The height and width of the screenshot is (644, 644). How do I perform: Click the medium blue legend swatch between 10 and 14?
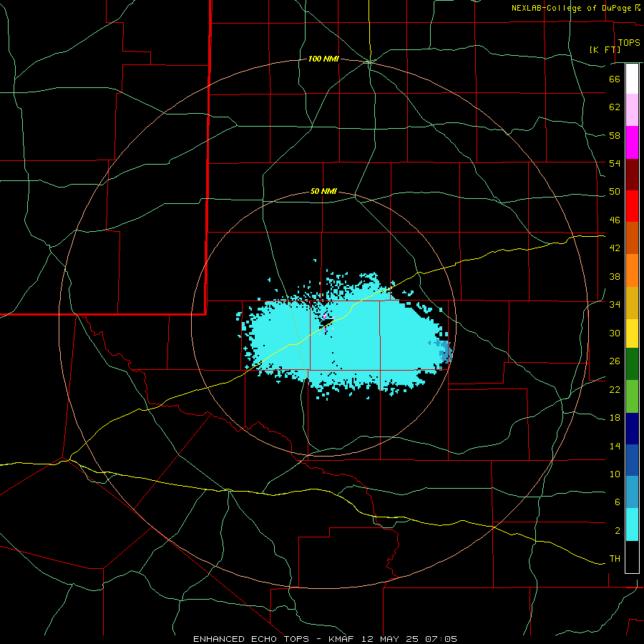632,460
